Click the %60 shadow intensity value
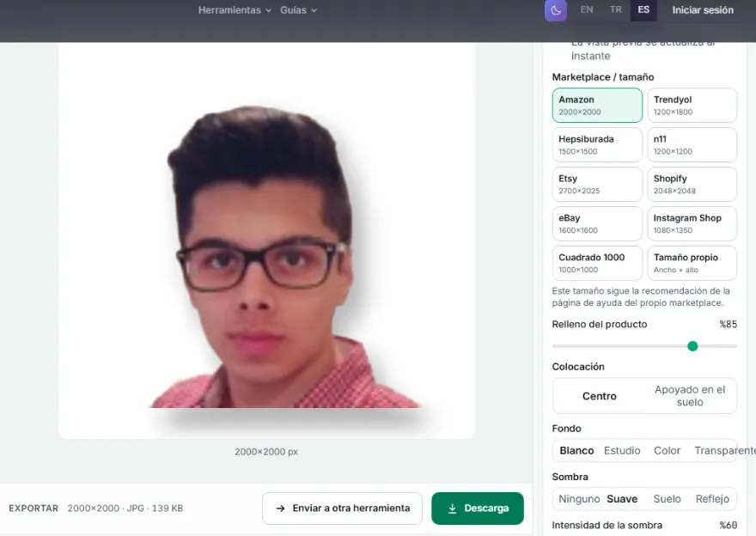The image size is (756, 536). (x=728, y=526)
